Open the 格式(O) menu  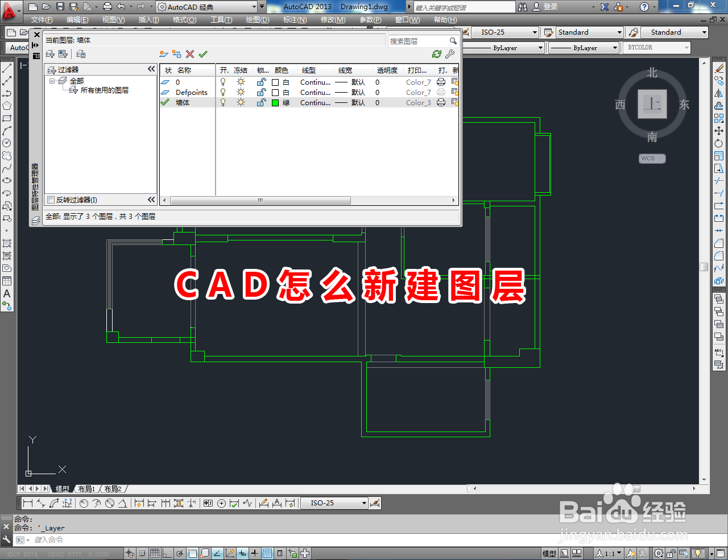184,19
